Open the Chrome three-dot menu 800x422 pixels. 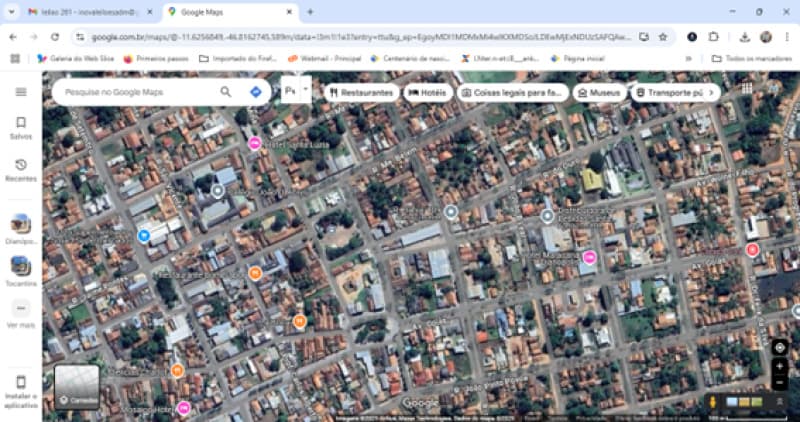click(786, 37)
